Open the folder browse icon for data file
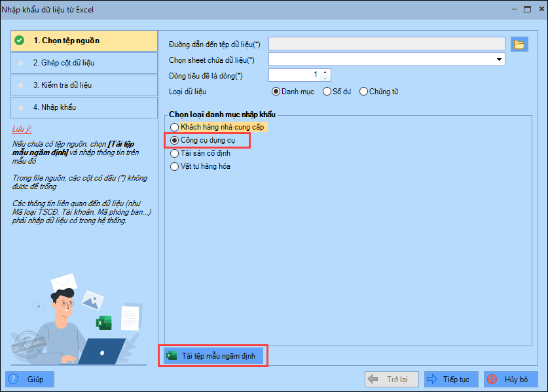The height and width of the screenshot is (392, 548). tap(519, 45)
